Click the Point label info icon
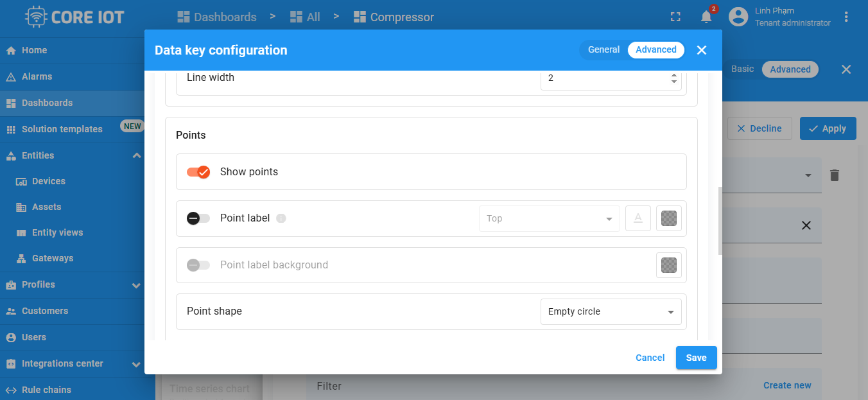The width and height of the screenshot is (868, 400). coord(281,218)
